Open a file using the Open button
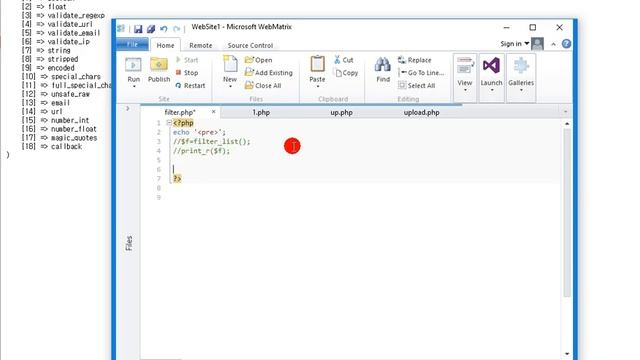The image size is (640, 360). 258,60
